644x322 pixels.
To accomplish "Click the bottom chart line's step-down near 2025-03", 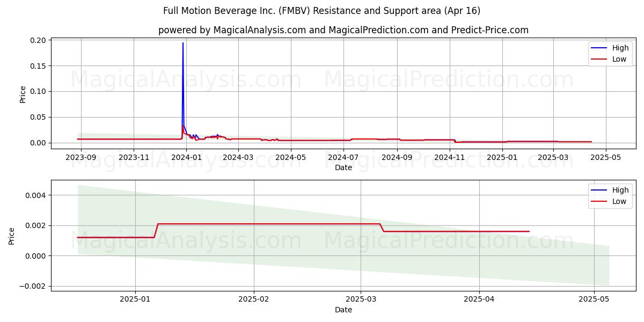I will tap(382, 228).
